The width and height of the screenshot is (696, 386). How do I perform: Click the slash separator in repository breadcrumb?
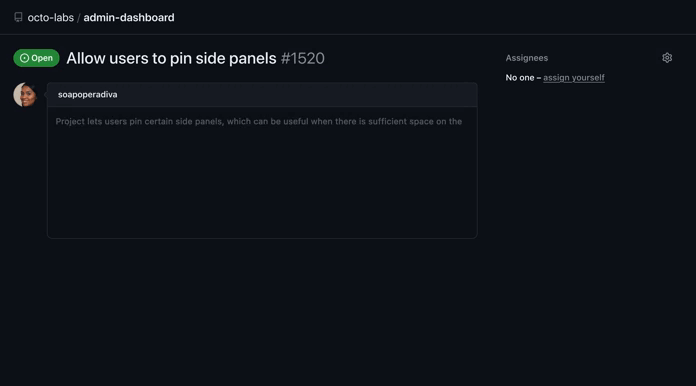(x=79, y=18)
